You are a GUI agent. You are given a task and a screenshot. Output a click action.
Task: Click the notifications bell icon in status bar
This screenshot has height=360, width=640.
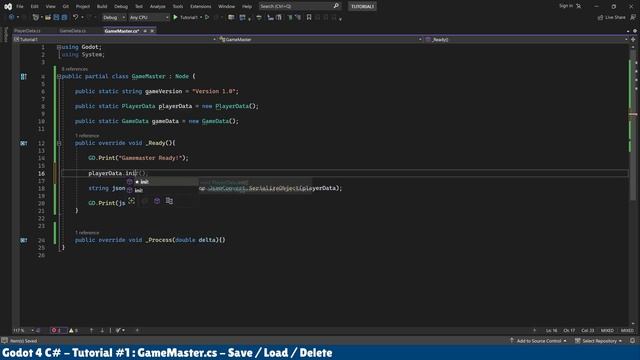[x=632, y=341]
